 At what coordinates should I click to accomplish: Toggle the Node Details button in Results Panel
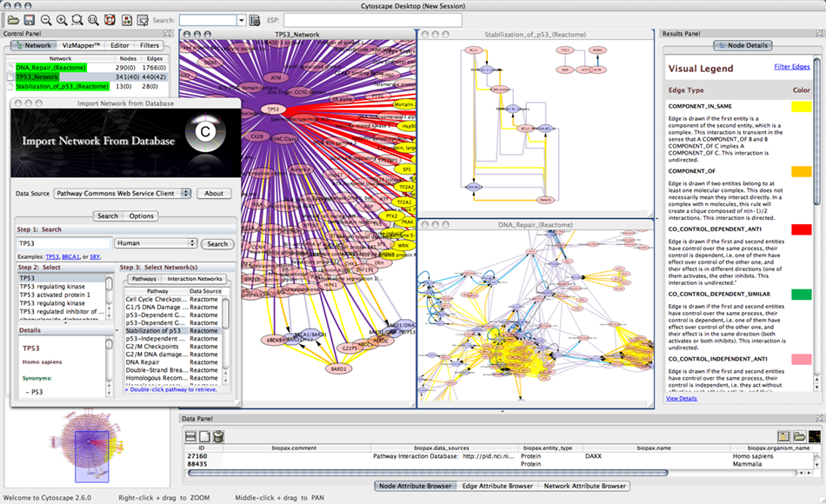tap(741, 45)
